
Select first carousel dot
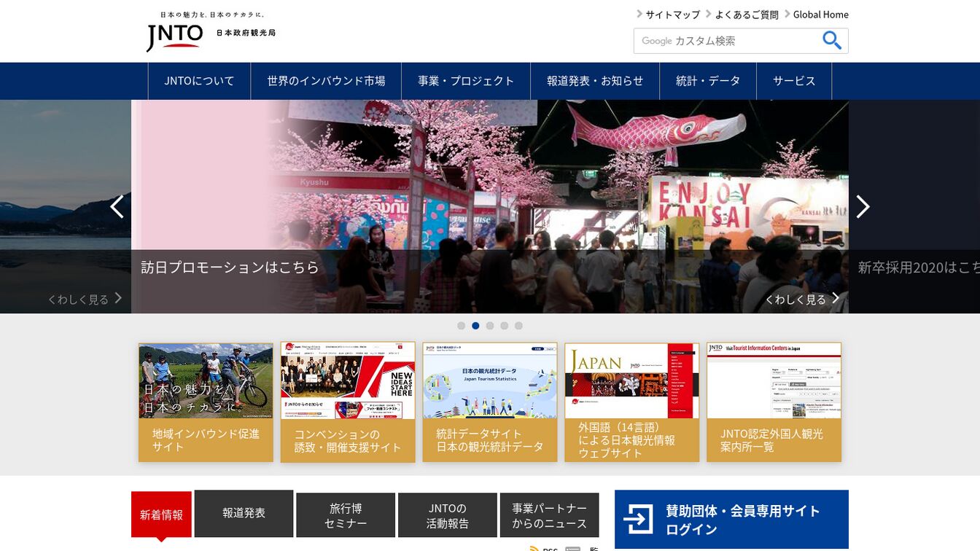click(x=461, y=326)
